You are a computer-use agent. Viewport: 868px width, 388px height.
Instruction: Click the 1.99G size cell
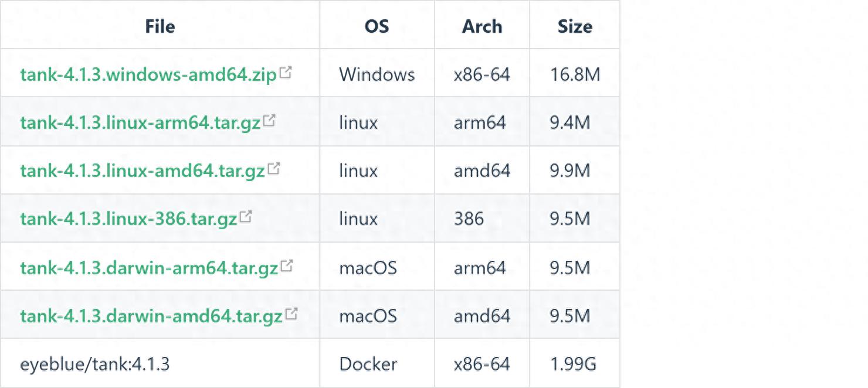click(x=573, y=365)
